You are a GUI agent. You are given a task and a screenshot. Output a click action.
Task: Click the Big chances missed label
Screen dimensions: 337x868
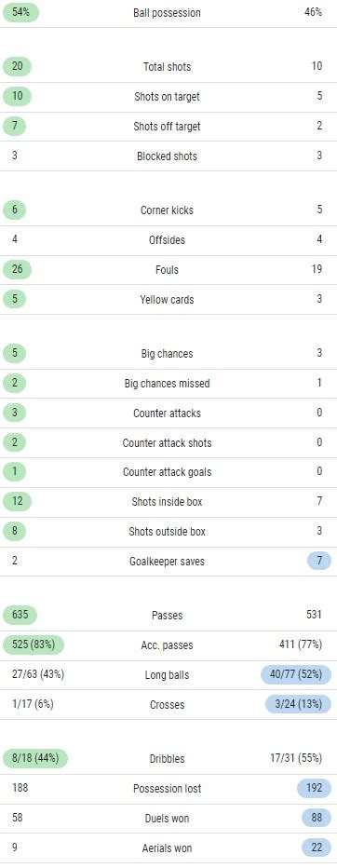167,383
